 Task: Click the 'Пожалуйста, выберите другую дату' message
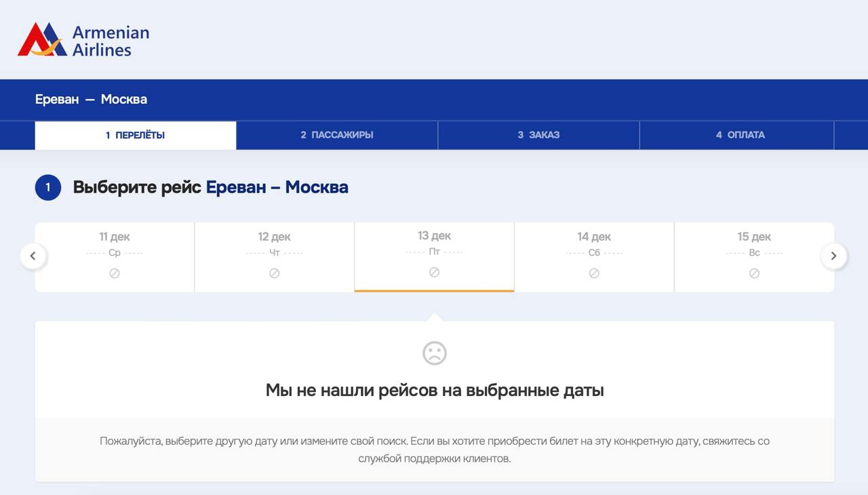435,450
